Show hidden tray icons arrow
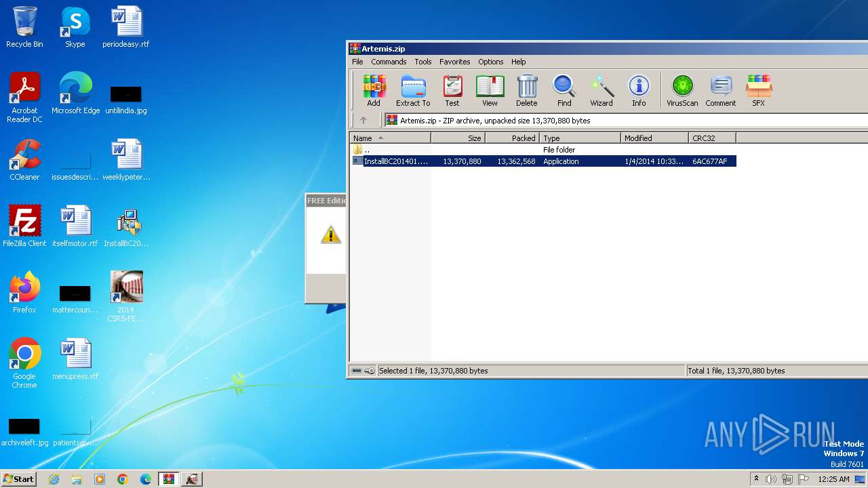This screenshot has width=868, height=488. [x=756, y=479]
